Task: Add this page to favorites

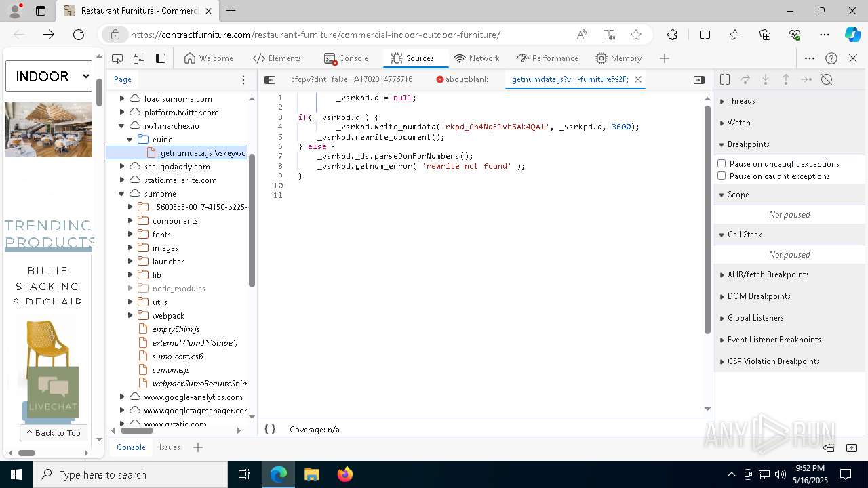Action: [636, 35]
